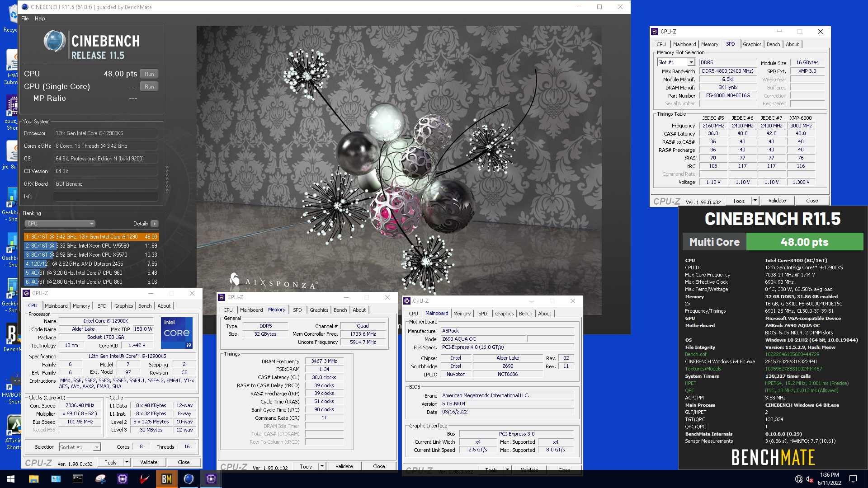Screen dimensions: 868x488
Task: Click the CPU-Z title icon in the Mainboard window
Action: click(x=407, y=301)
